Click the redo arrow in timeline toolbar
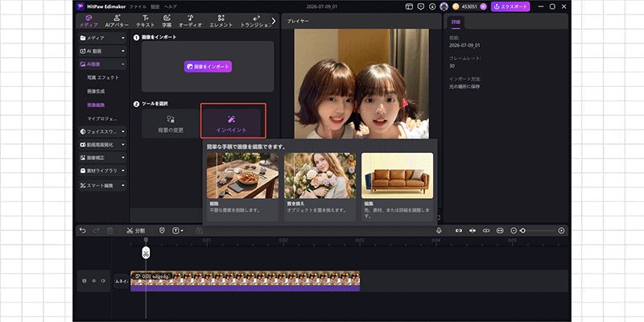The image size is (644, 322). (x=96, y=231)
